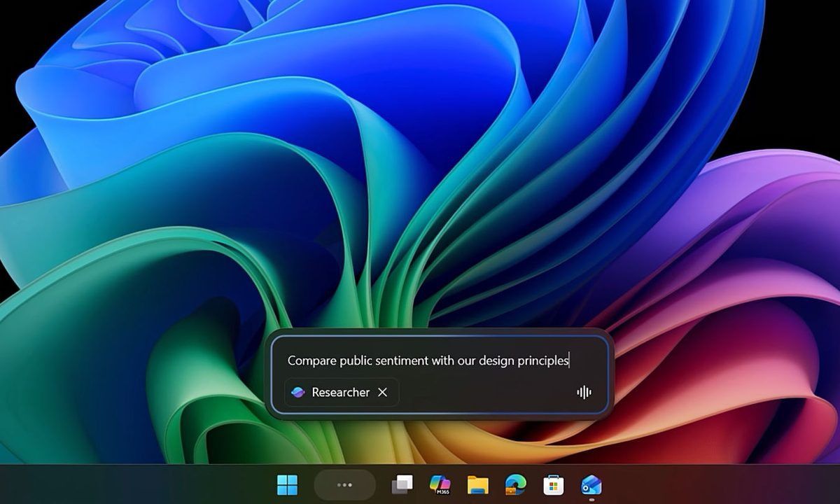The height and width of the screenshot is (504, 840).
Task: Open Task View on the taskbar
Action: click(x=402, y=483)
